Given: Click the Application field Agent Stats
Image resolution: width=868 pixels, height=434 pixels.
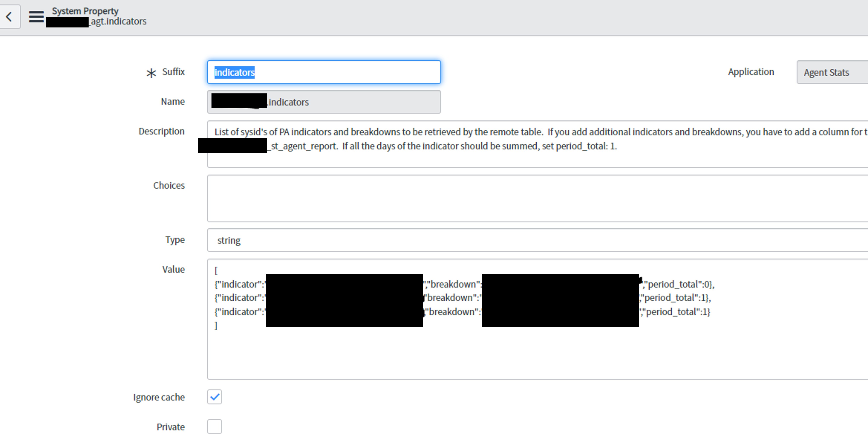Looking at the screenshot, I should 832,72.
